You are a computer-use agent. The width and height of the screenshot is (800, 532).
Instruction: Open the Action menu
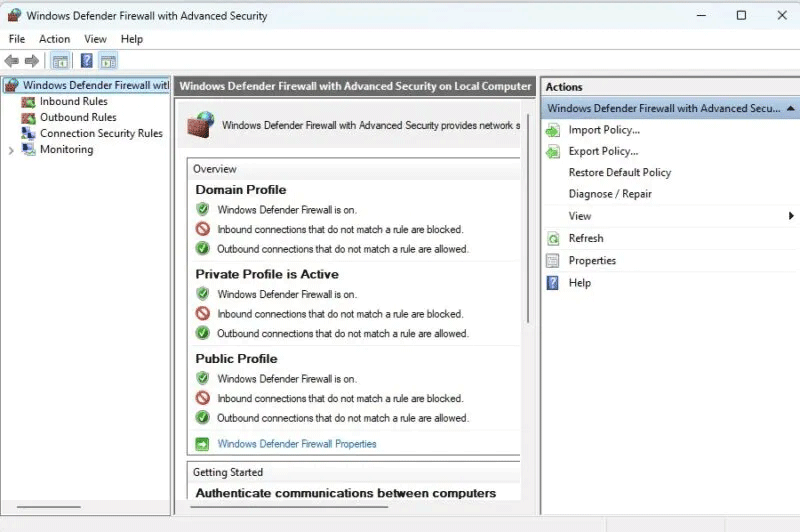click(55, 39)
